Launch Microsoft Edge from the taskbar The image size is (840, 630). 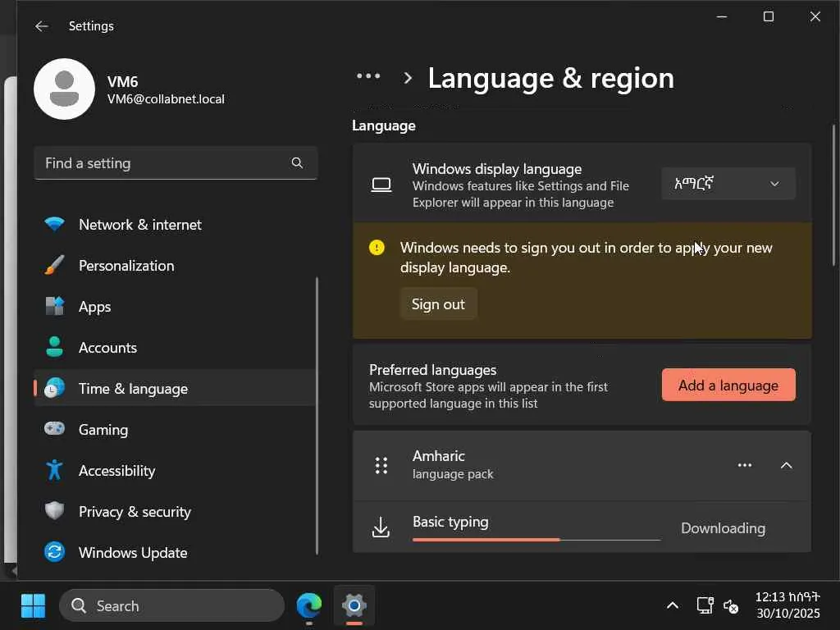tap(309, 606)
